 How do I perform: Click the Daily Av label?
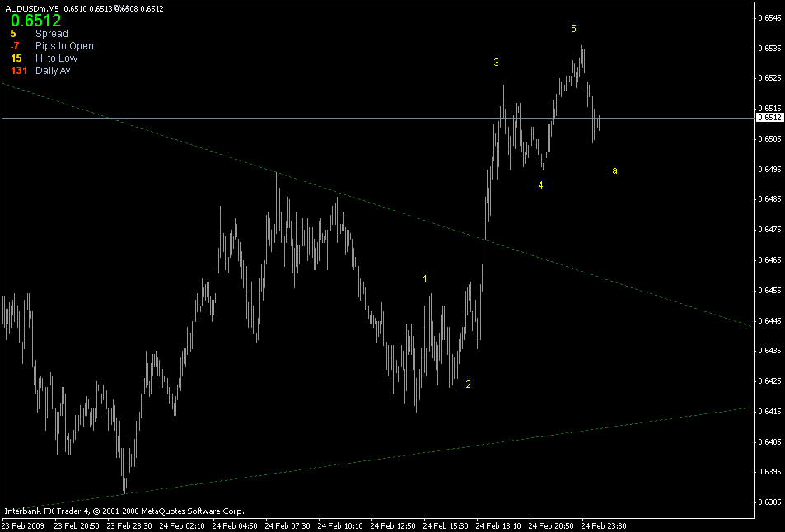pyautogui.click(x=53, y=71)
